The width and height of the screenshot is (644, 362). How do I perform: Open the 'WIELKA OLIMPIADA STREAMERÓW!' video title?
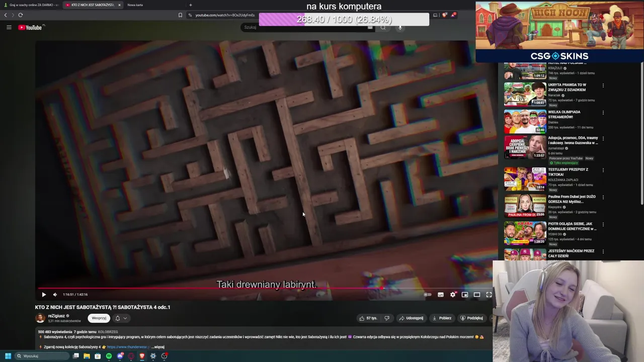point(564,115)
